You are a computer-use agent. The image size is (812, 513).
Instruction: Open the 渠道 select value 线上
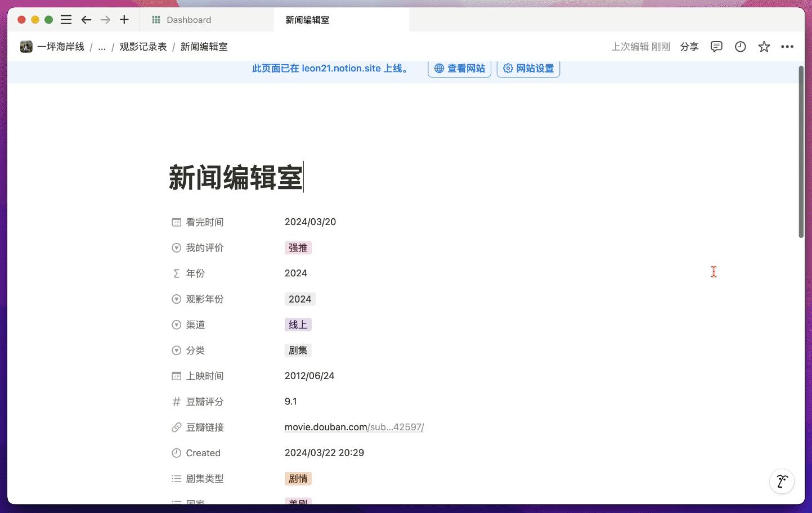298,325
